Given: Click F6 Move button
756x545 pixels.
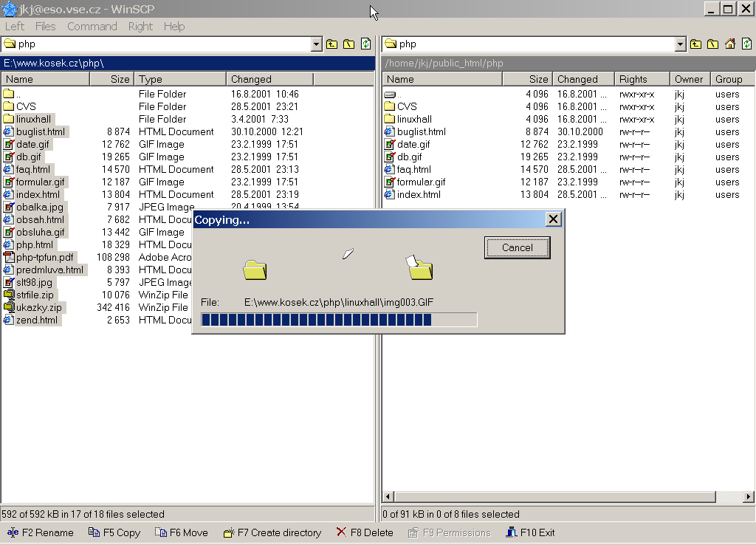Looking at the screenshot, I should [182, 532].
